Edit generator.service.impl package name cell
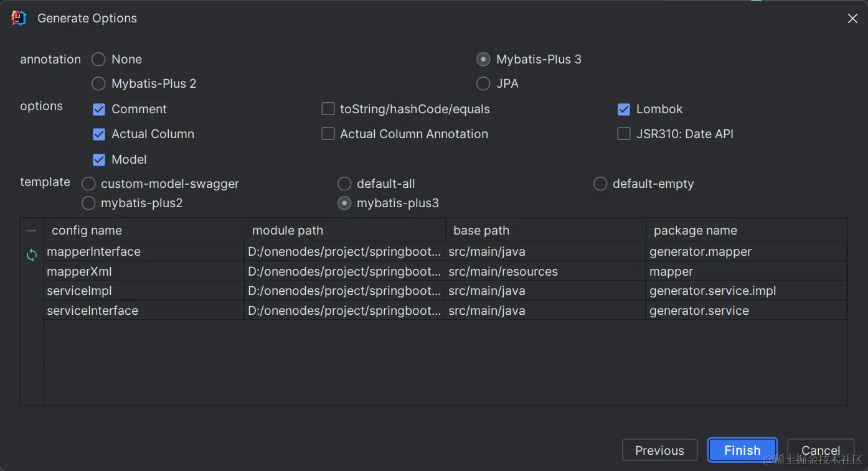The height and width of the screenshot is (471, 868). click(x=747, y=291)
